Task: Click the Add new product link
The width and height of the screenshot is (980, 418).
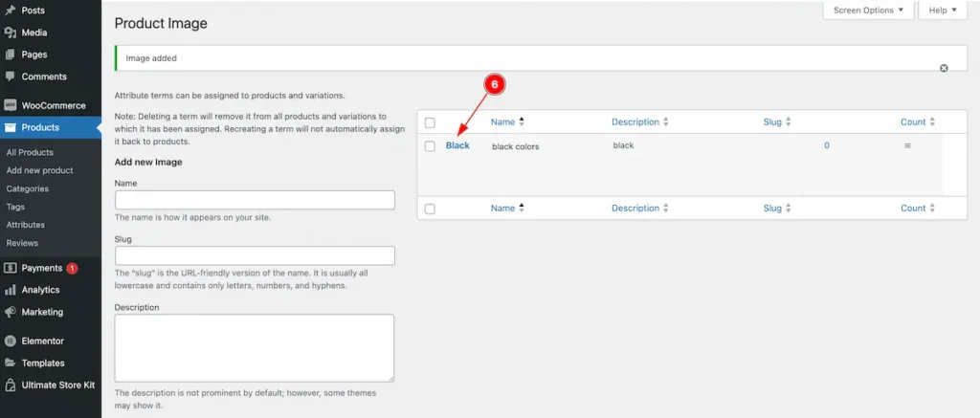Action: point(40,170)
